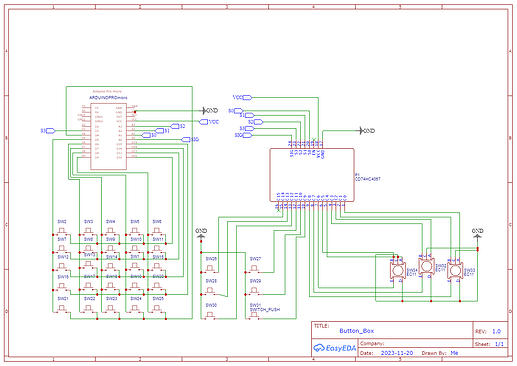The width and height of the screenshot is (517, 366).
Task: Select the SIG net port beside the Arduino
Action: (190, 139)
